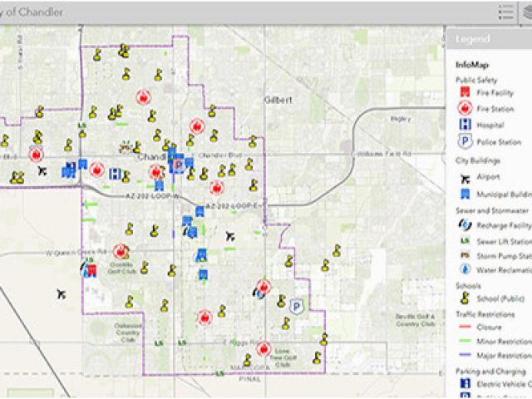
Task: Click the School (Public) symbol in legend
Action: click(464, 298)
